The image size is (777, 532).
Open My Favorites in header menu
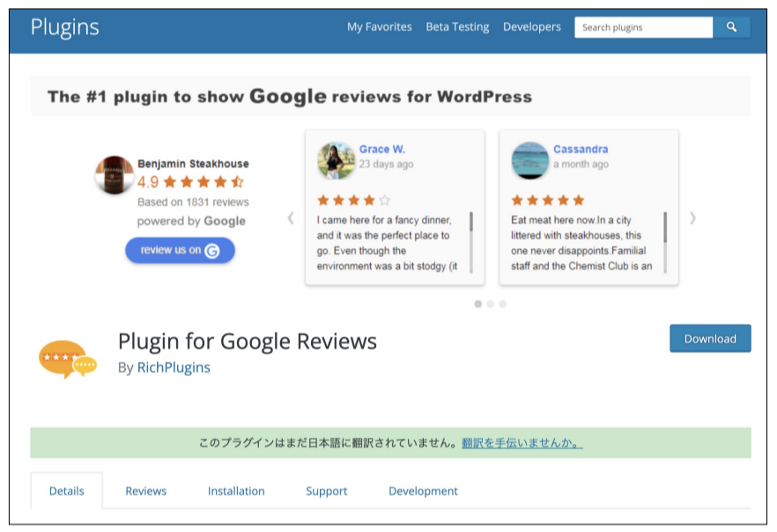tap(379, 27)
